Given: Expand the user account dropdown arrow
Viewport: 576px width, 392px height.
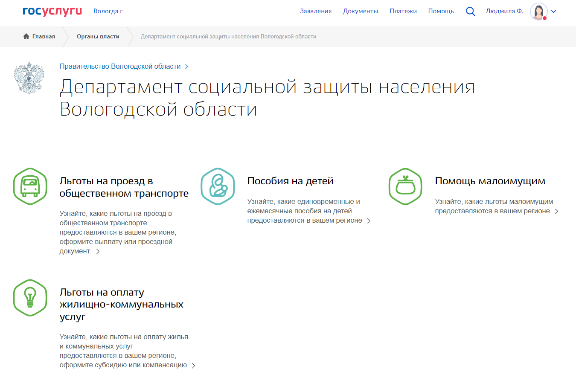Looking at the screenshot, I should pyautogui.click(x=553, y=12).
